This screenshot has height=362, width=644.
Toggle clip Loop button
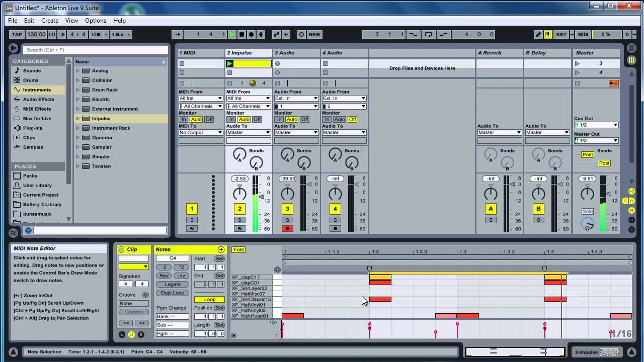210,299
